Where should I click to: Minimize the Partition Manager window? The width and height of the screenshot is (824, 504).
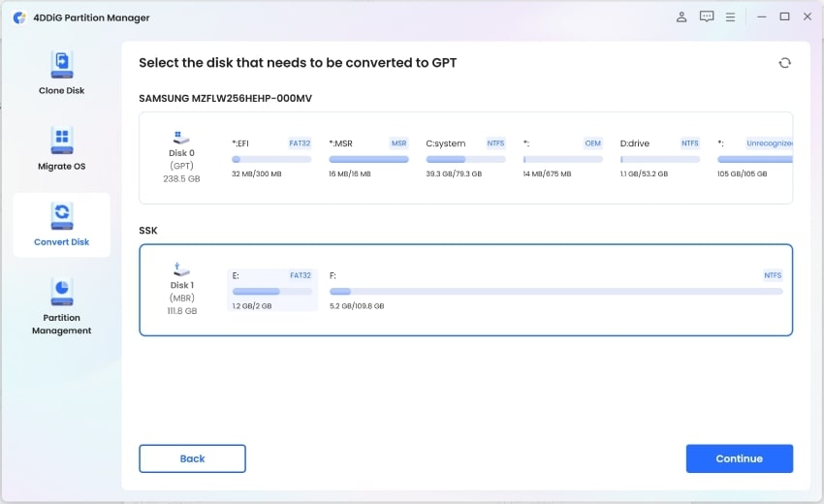pos(761,16)
